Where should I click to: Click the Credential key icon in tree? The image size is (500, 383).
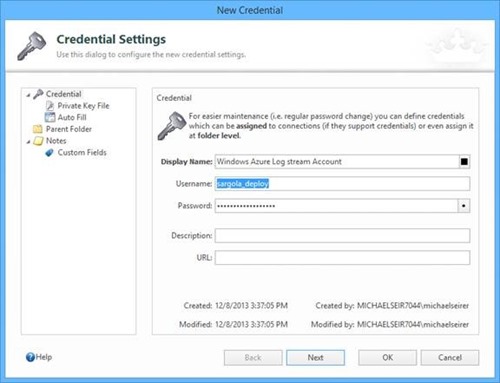[38, 94]
